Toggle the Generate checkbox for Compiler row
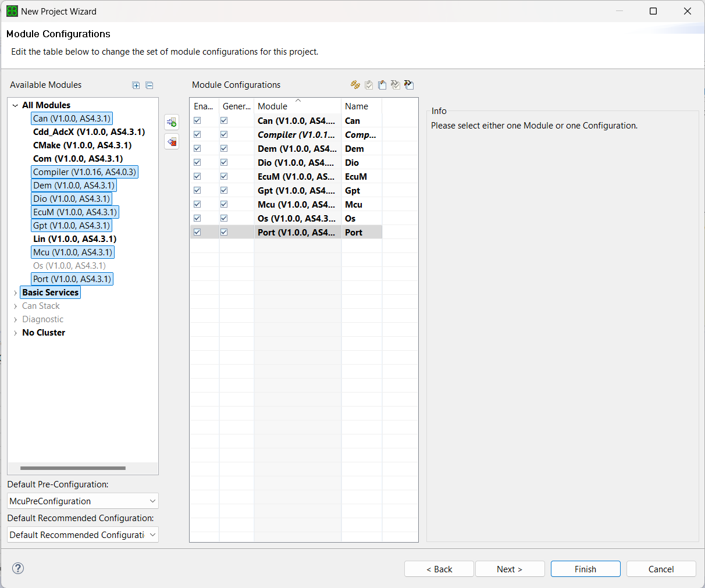The image size is (705, 588). click(224, 134)
